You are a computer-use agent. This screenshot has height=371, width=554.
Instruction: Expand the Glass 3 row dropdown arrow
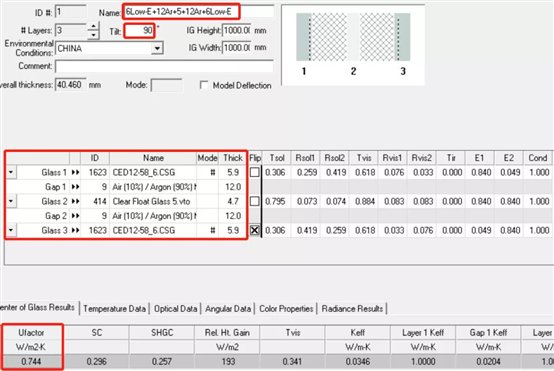coord(11,230)
